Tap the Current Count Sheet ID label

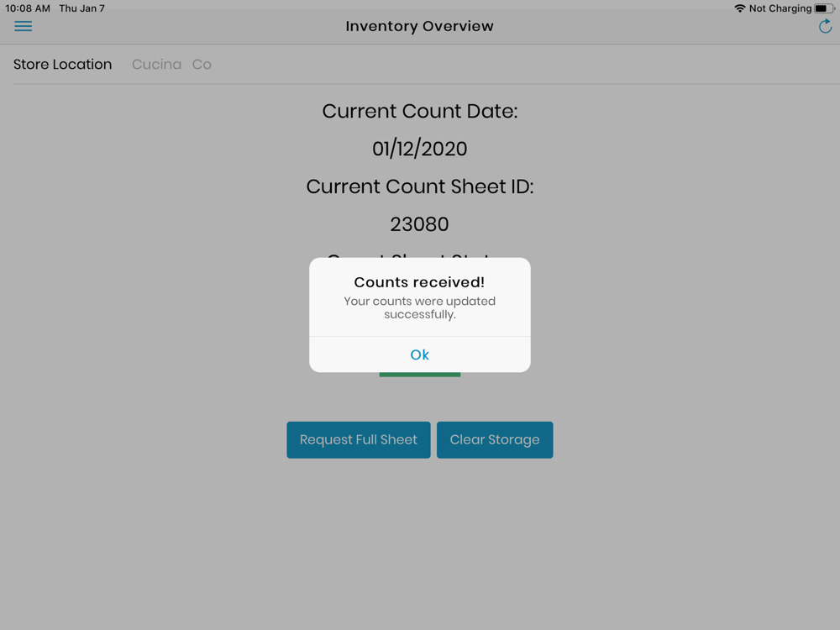tap(419, 186)
